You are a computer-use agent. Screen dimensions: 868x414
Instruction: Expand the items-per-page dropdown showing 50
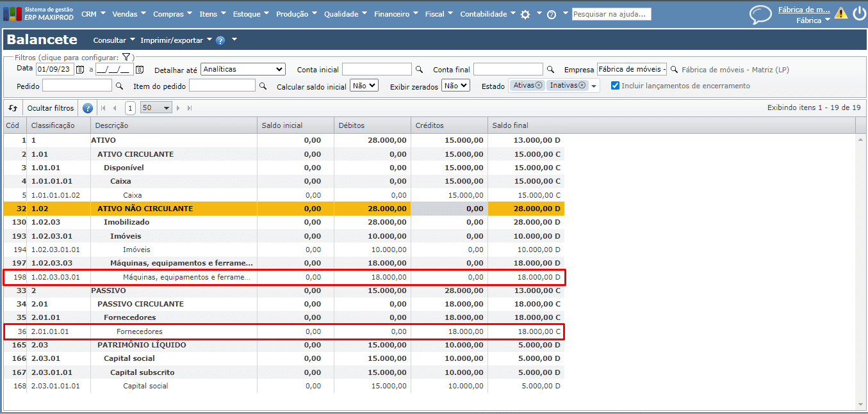(x=156, y=108)
